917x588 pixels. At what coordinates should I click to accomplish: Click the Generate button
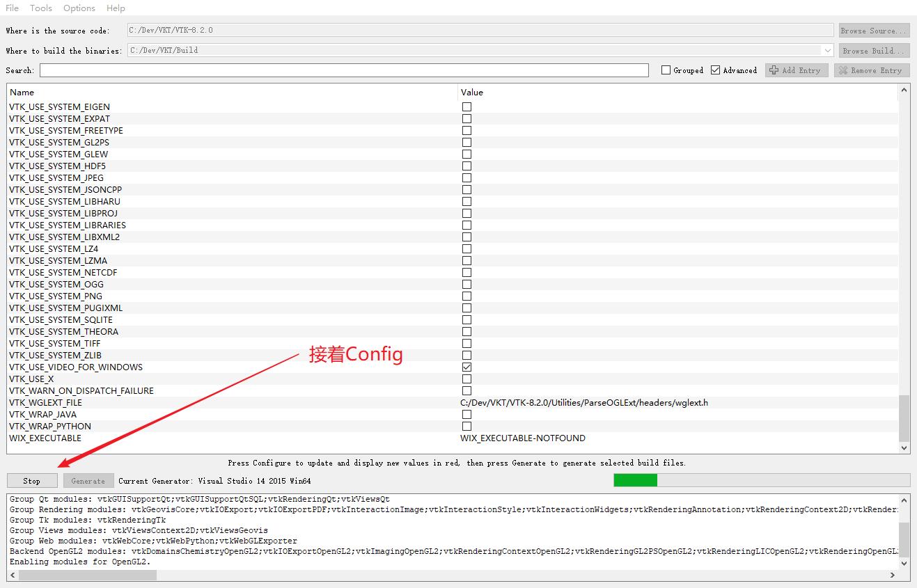pos(88,481)
